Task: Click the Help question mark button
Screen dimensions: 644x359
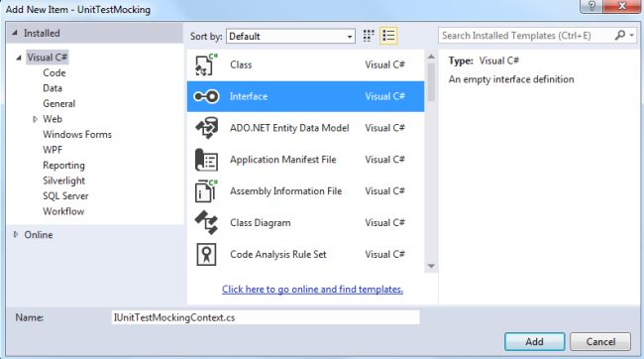Action: [591, 6]
